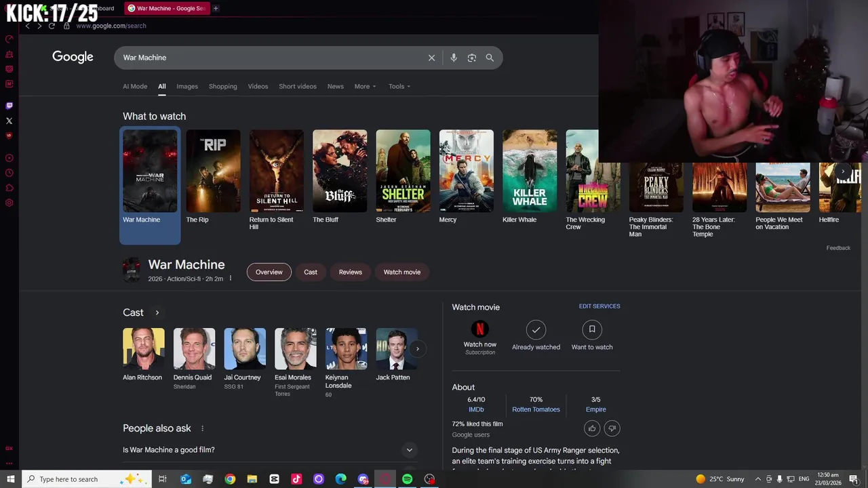Screen dimensions: 868x488
Task: Switch to Videos search tab
Action: pos(258,86)
